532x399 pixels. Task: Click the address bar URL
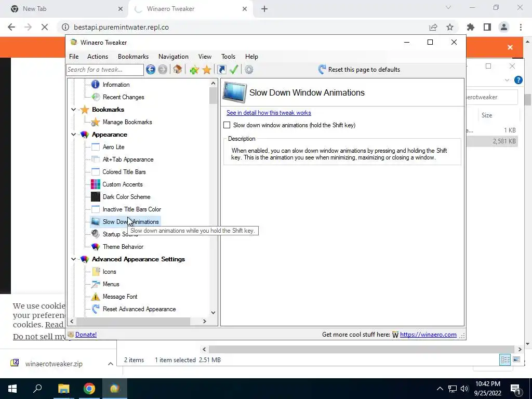tap(121, 27)
